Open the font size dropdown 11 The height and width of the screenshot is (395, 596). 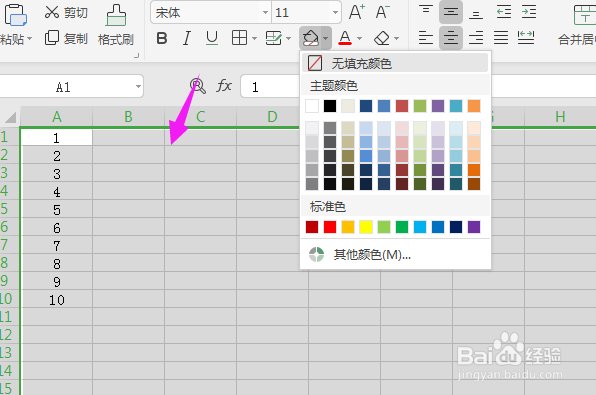[335, 13]
